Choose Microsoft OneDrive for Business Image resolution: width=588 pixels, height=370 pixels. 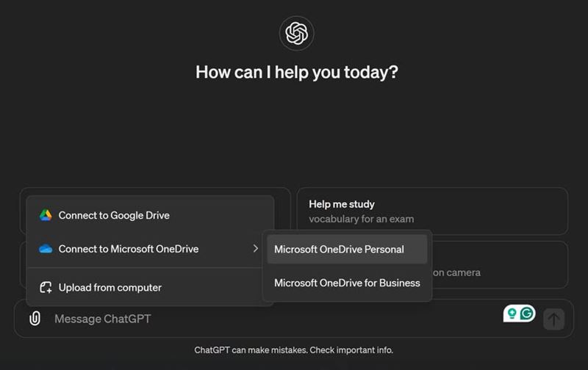coord(347,283)
